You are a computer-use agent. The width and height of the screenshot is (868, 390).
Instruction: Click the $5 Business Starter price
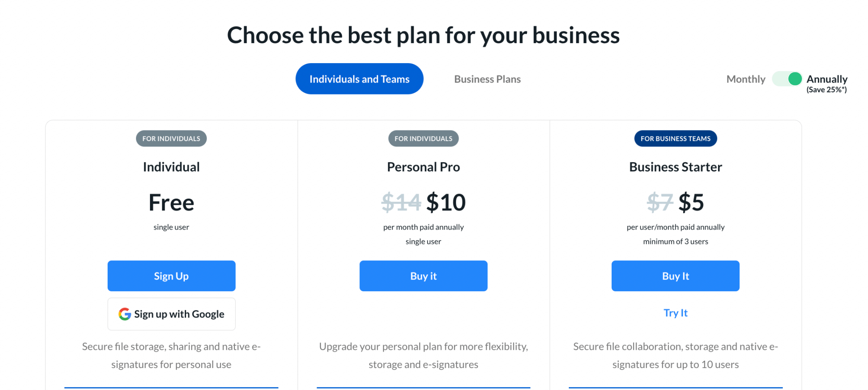point(691,202)
